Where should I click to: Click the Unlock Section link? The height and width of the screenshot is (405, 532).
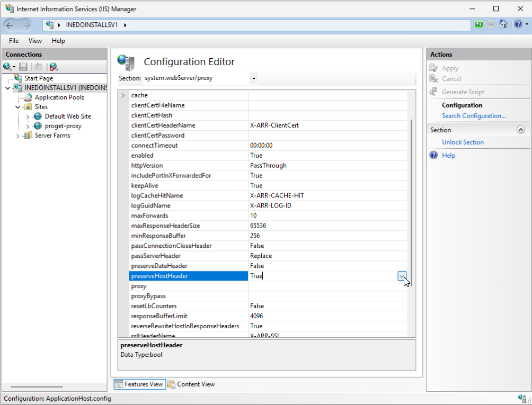click(463, 142)
